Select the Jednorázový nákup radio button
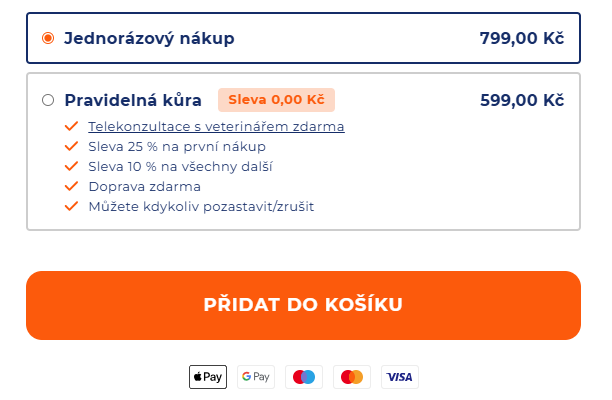The width and height of the screenshot is (612, 400). [48, 39]
